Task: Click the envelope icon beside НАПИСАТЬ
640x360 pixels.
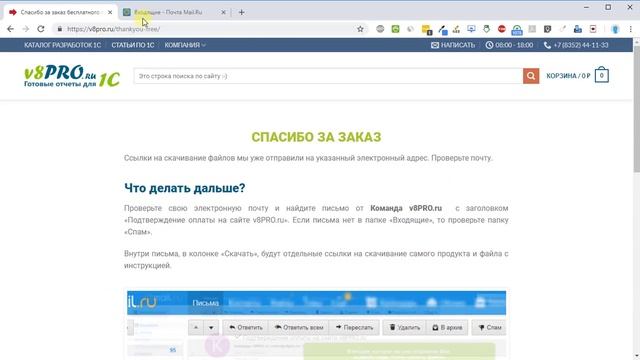Action: 435,45
